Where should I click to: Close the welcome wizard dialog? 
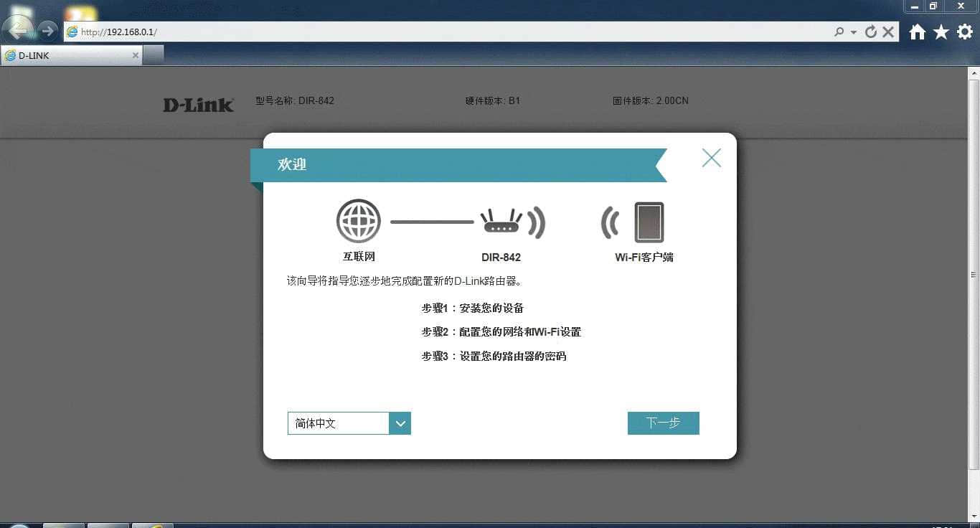711,158
